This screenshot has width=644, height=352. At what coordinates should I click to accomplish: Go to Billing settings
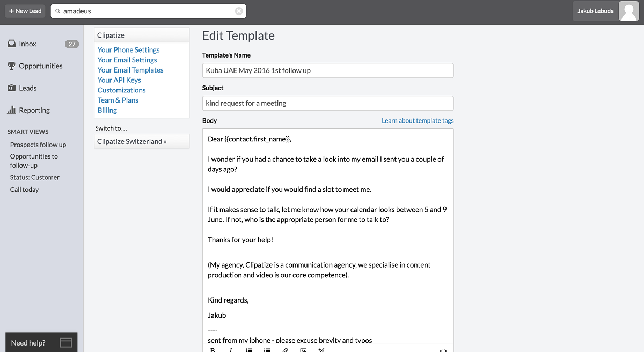tap(107, 110)
